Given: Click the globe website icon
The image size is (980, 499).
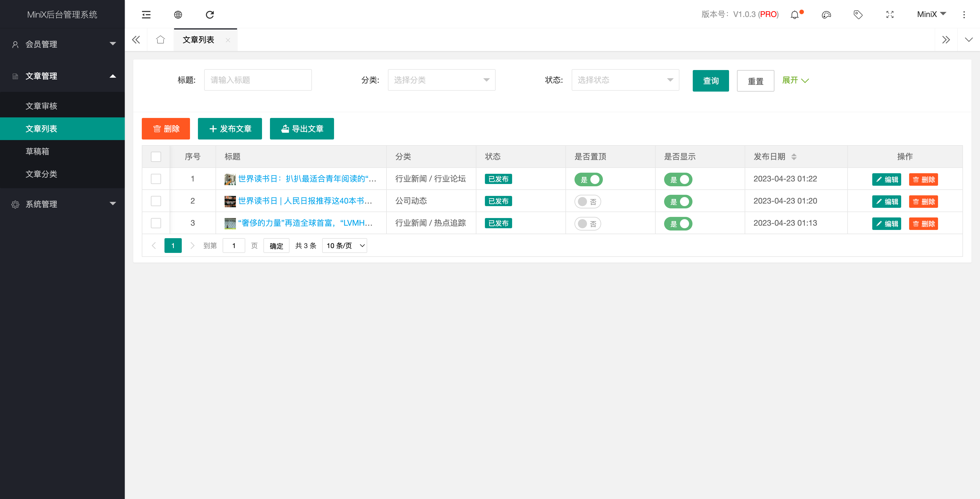Looking at the screenshot, I should 178,14.
